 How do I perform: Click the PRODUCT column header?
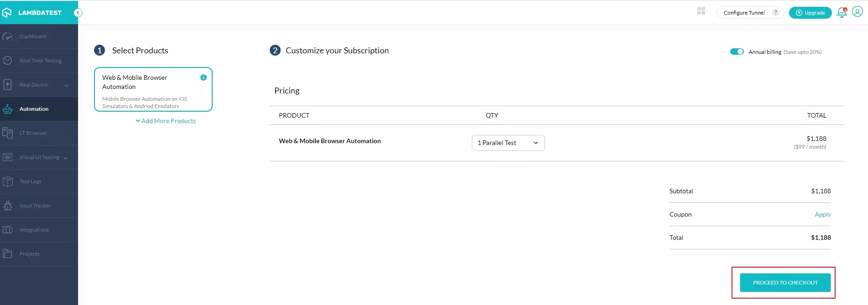tap(294, 115)
